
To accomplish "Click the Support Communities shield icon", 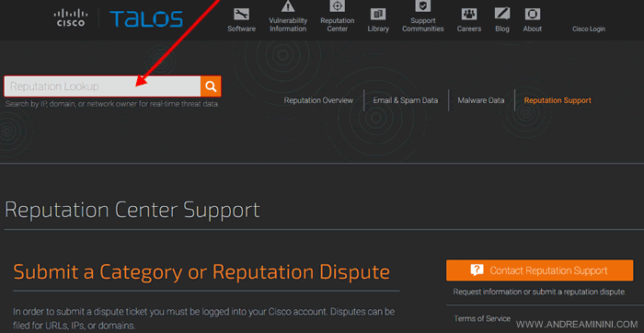I will [x=422, y=6].
